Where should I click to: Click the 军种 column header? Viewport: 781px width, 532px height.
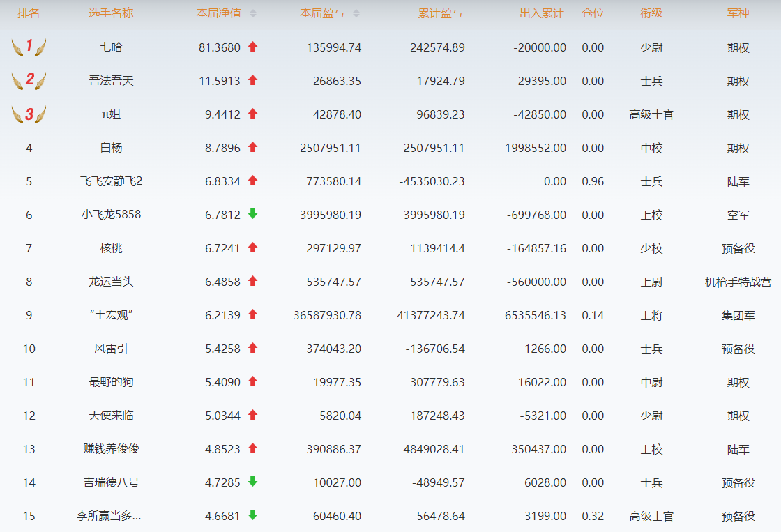tap(738, 13)
